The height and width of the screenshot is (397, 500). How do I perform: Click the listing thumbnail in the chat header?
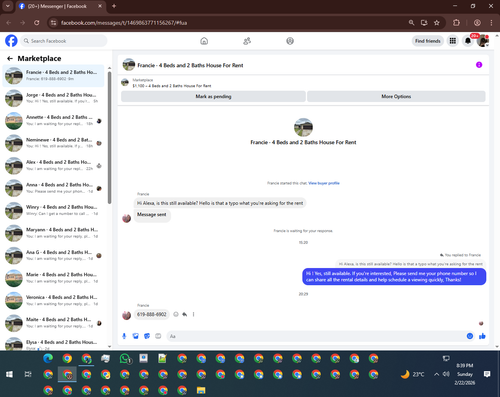[x=129, y=65]
